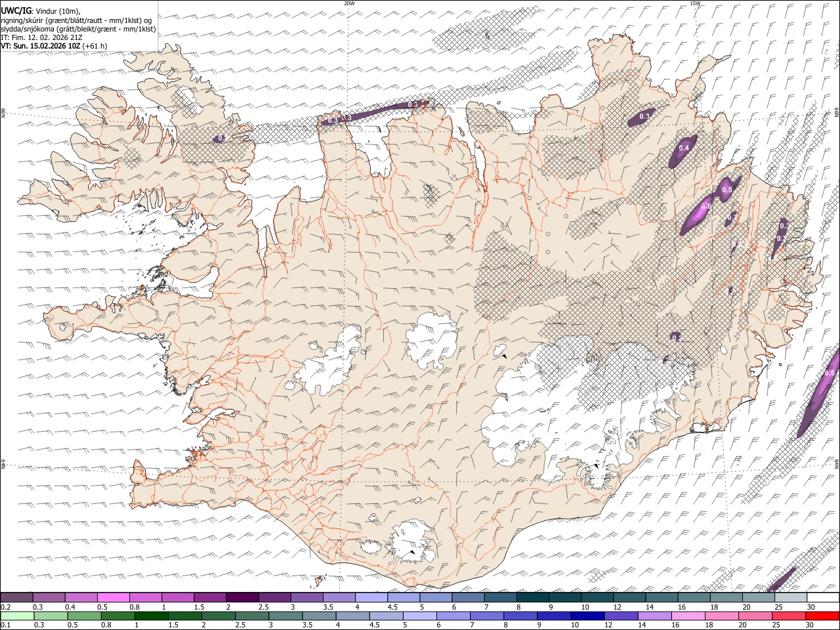840x630 pixels.
Task: Click the '(+61 h)' forecast offset text
Action: [x=95, y=46]
